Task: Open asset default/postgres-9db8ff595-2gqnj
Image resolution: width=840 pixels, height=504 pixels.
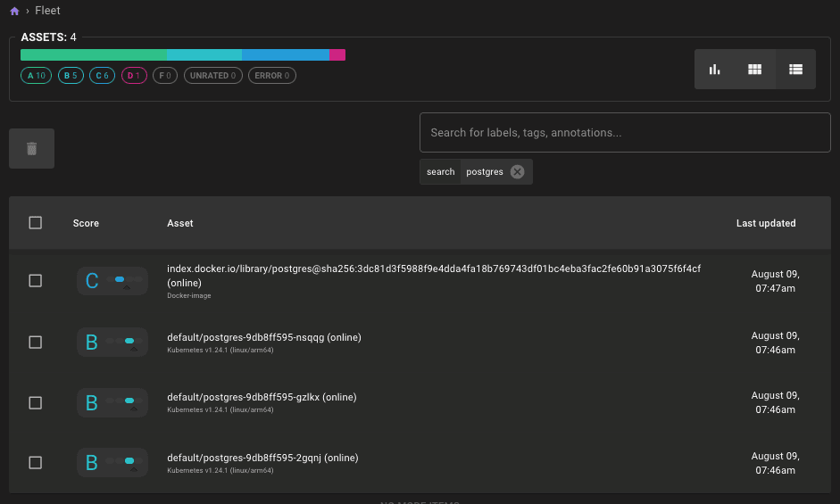Action: click(262, 458)
